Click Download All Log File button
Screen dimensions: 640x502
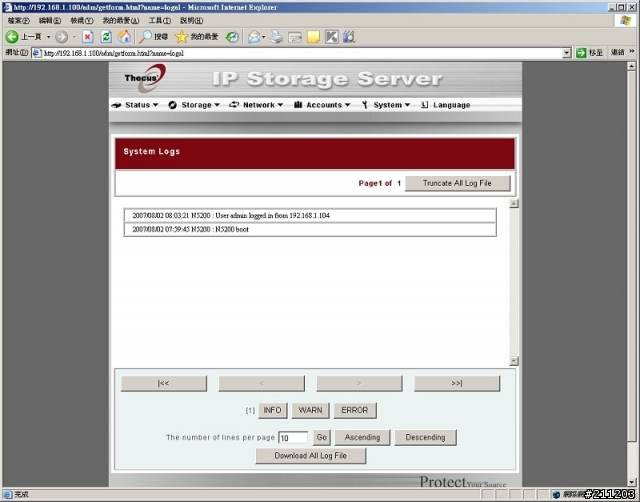click(311, 456)
